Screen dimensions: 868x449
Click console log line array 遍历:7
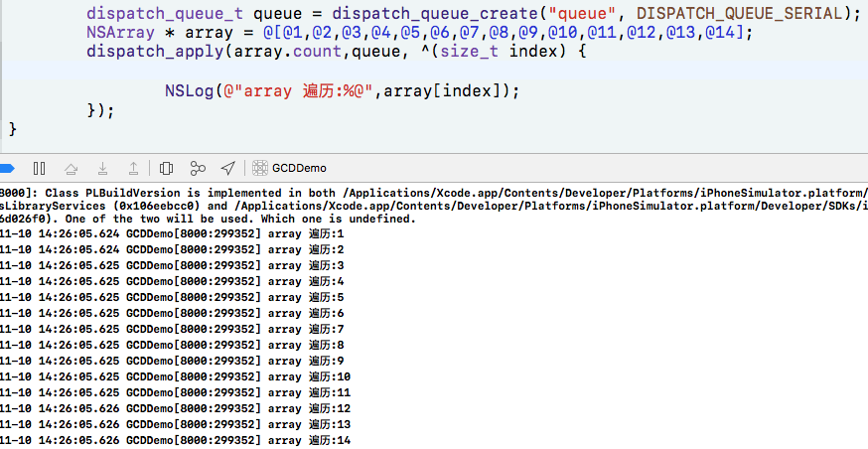(x=172, y=330)
